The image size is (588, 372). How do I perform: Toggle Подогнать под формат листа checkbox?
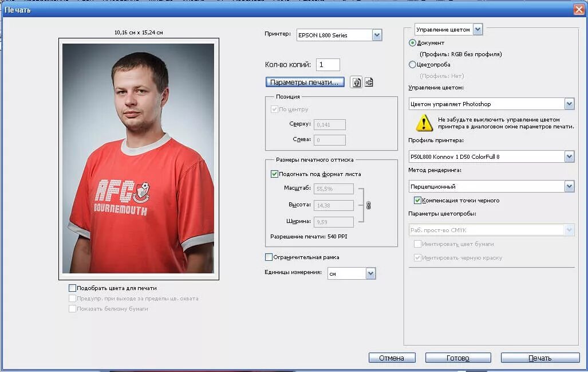[274, 174]
